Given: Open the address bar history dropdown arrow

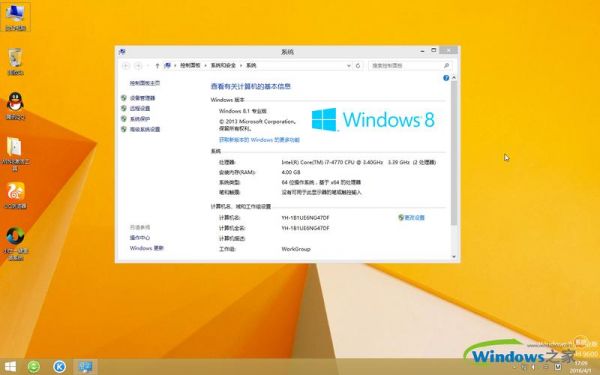Looking at the screenshot, I should tap(349, 66).
